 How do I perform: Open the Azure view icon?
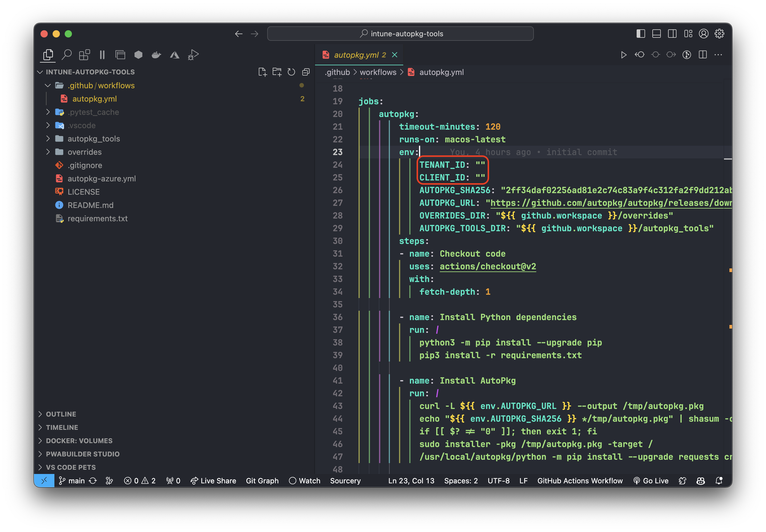[174, 54]
